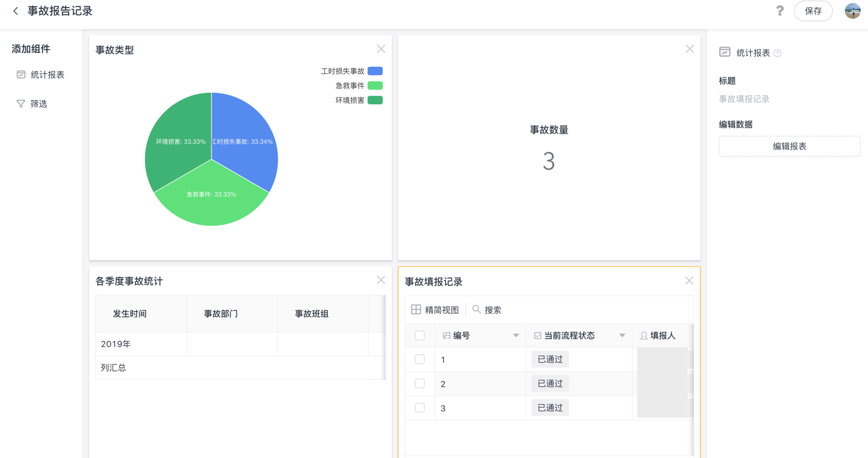Image resolution: width=868 pixels, height=458 pixels.
Task: Open the 当前流程状态 column dropdown arrow
Action: point(622,335)
